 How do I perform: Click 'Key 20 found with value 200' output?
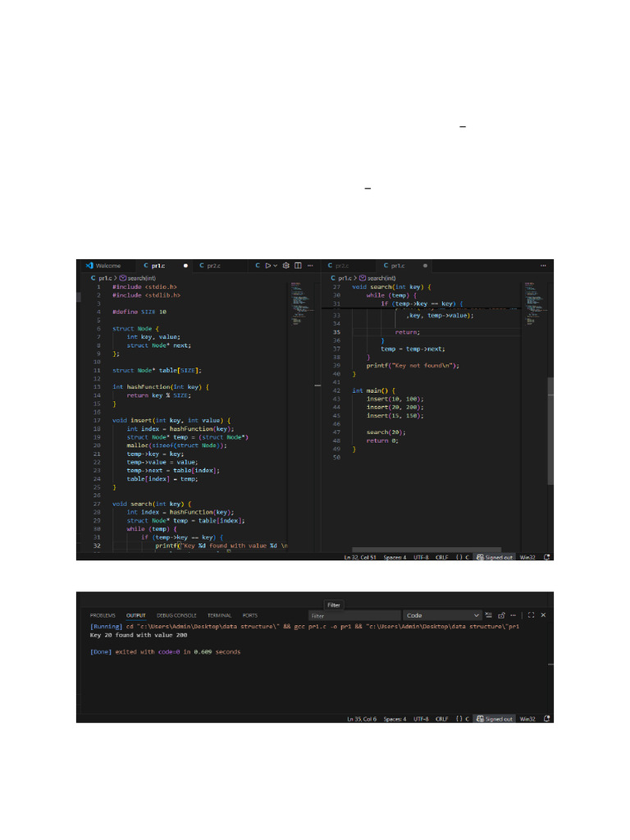click(138, 635)
